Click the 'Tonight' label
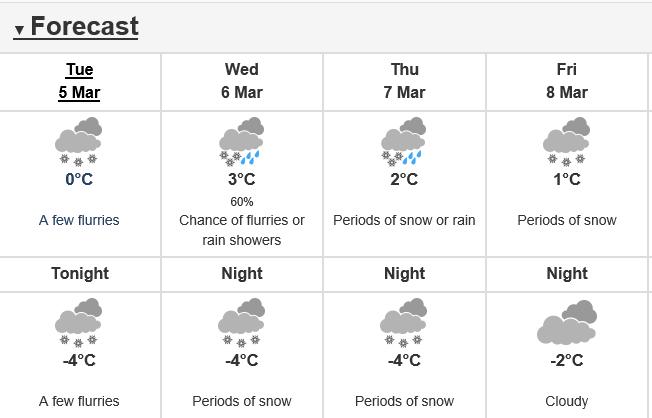Viewport: 652px width, 418px height. (x=79, y=273)
